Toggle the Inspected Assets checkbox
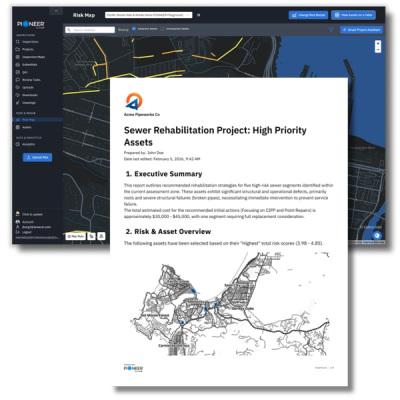 pos(134,29)
